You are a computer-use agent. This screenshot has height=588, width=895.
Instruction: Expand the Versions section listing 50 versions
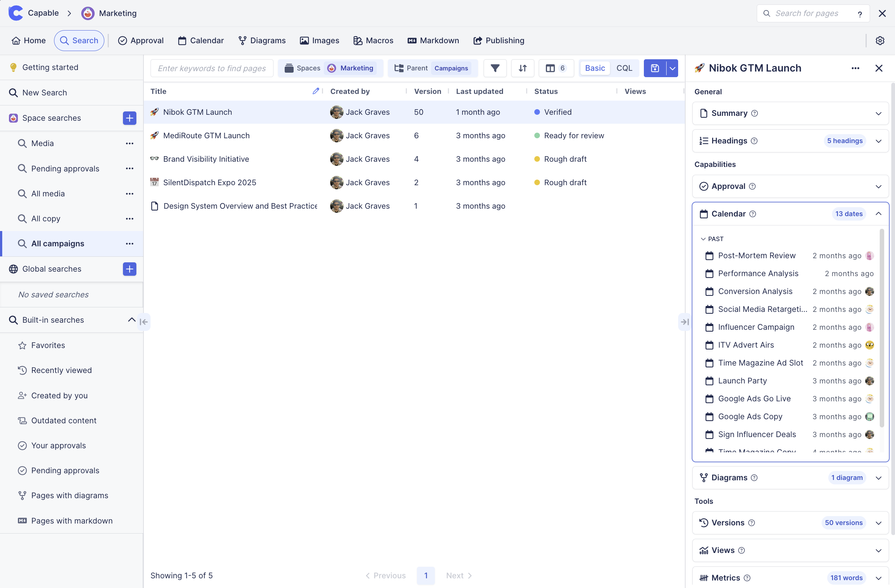[879, 522]
